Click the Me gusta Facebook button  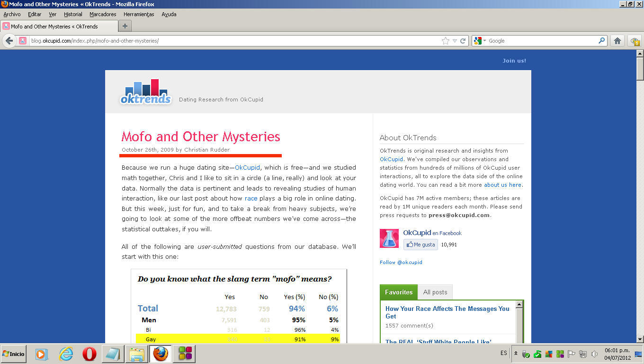[420, 245]
